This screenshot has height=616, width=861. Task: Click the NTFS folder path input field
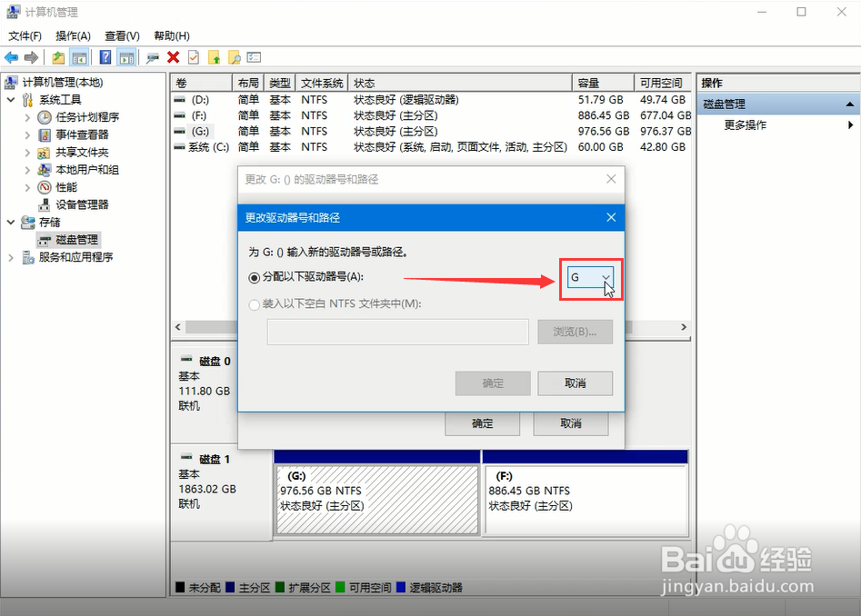click(400, 332)
